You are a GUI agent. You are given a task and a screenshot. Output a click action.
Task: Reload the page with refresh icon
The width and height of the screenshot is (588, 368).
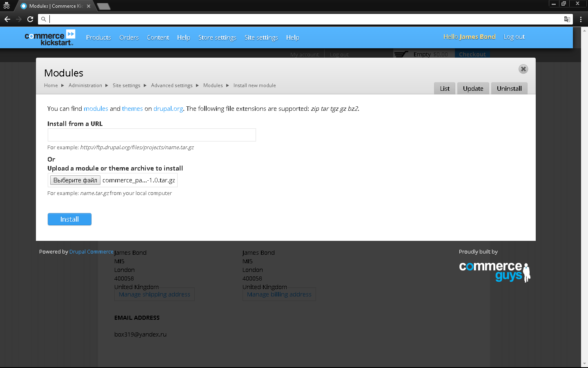pos(30,19)
